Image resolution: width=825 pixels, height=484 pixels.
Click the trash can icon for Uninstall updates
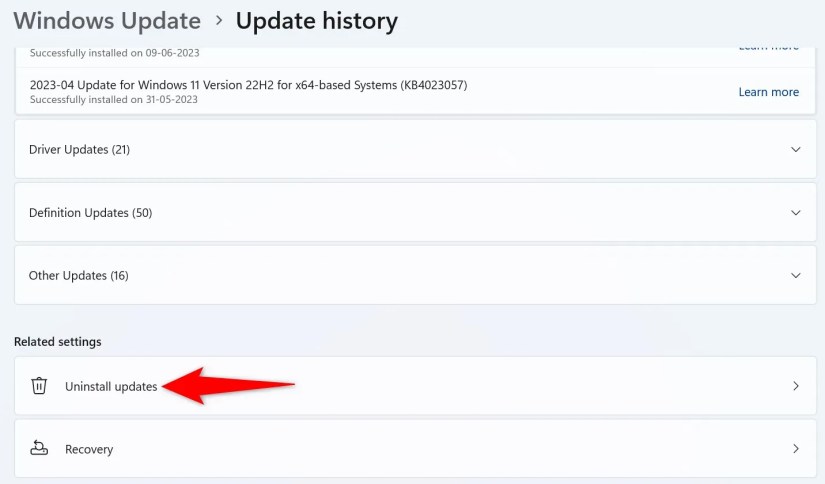[x=39, y=386]
